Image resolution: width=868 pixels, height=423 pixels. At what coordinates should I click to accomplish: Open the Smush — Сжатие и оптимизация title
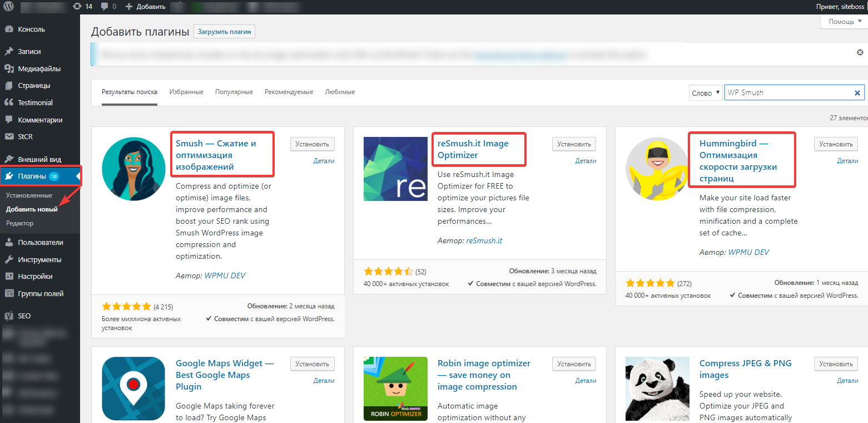(216, 155)
